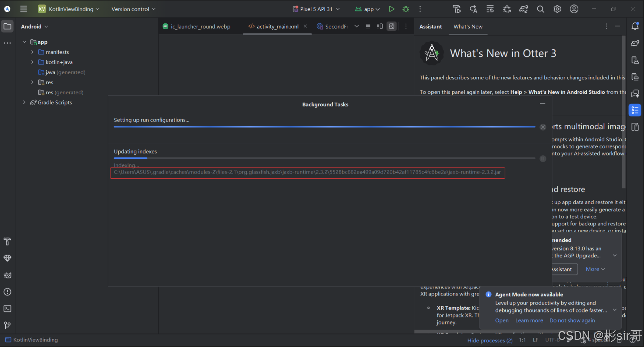Open Device Manager tool window icon
The height and width of the screenshot is (347, 644).
coord(635,60)
